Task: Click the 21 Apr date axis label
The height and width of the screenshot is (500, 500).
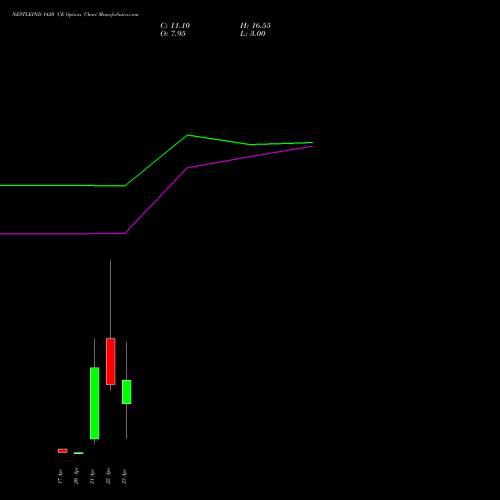Action: click(92, 476)
